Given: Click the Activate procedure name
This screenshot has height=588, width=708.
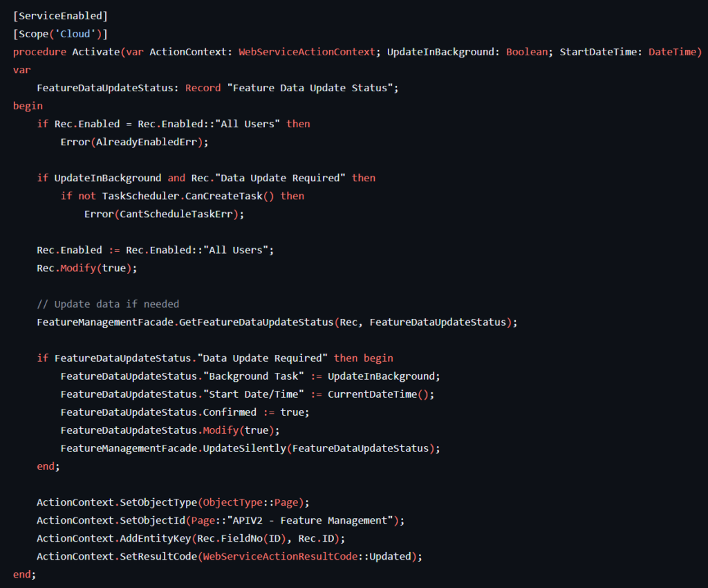Looking at the screenshot, I should click(x=95, y=52).
